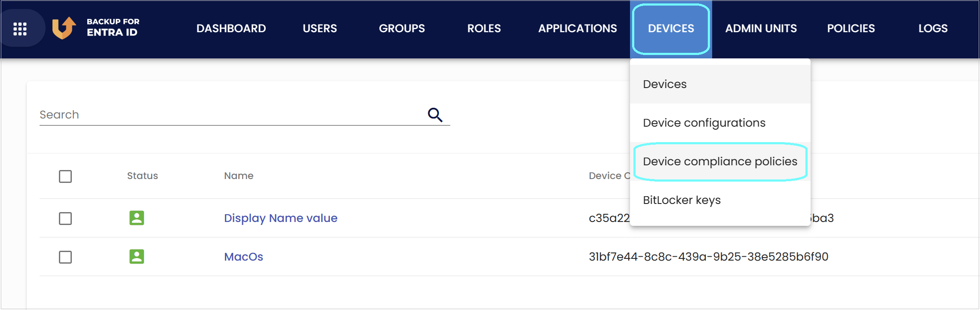Click the MacOs device ID 31bf7e44 value

tap(709, 257)
